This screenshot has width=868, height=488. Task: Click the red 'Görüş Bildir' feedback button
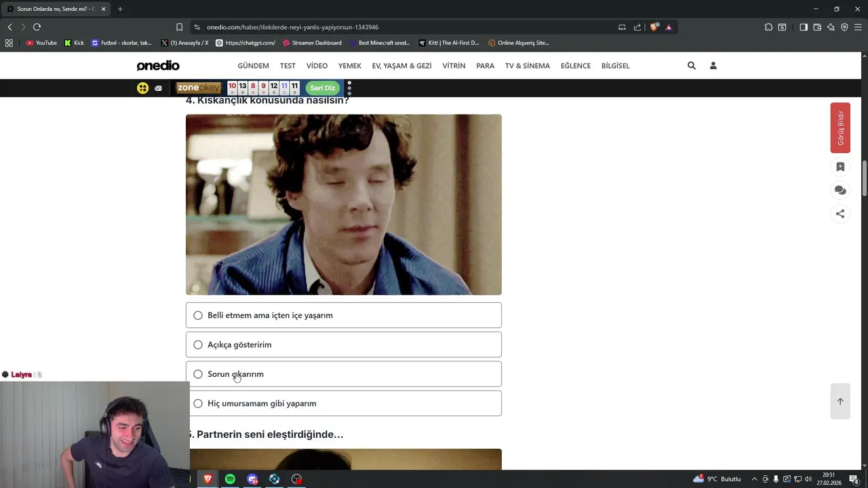click(x=840, y=127)
